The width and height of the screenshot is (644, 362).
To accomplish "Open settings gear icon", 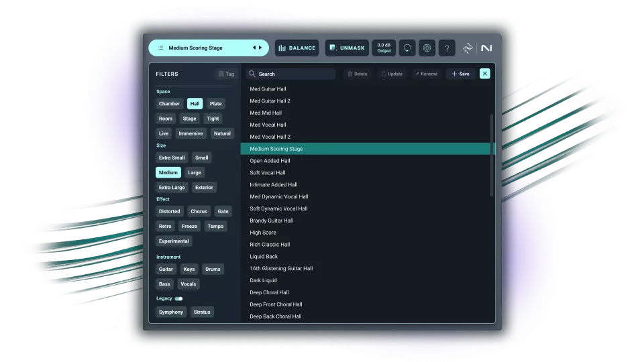I will 427,48.
